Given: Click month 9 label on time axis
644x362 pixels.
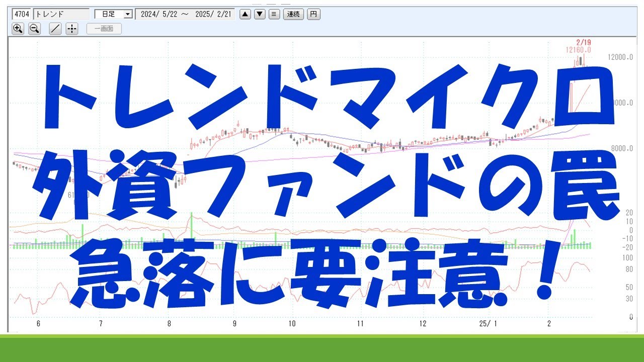Looking at the screenshot, I should pos(234,324).
